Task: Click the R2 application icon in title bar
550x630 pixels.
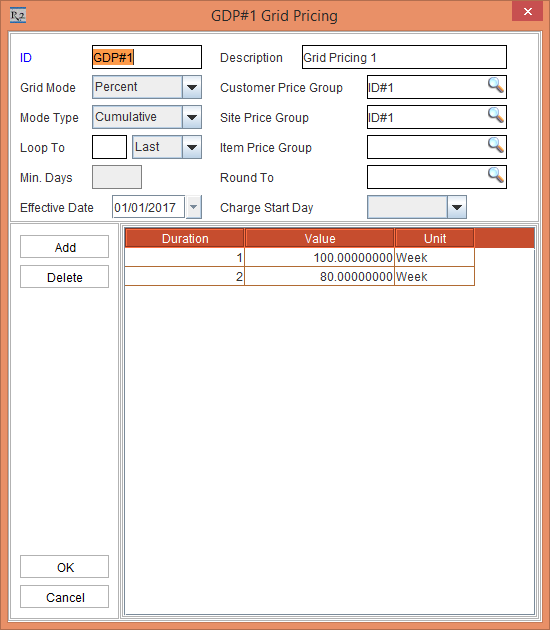Action: [18, 16]
